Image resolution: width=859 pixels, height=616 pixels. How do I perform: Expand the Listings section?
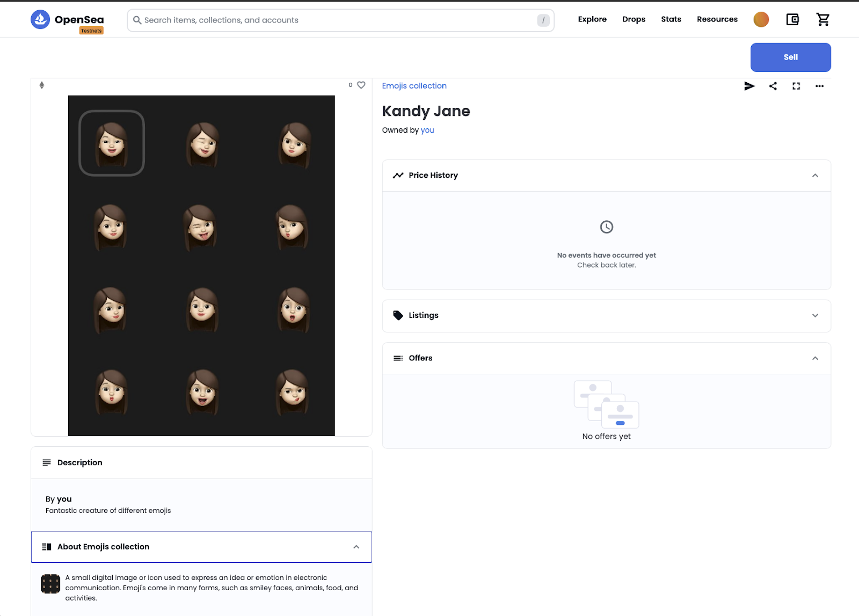click(x=815, y=316)
